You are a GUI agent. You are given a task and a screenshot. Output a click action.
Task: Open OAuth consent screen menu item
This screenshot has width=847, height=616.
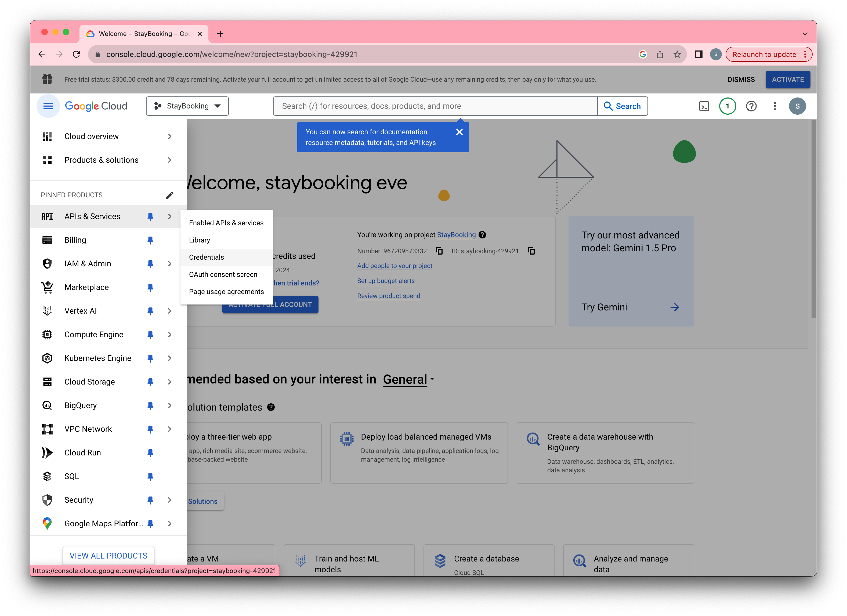click(223, 274)
